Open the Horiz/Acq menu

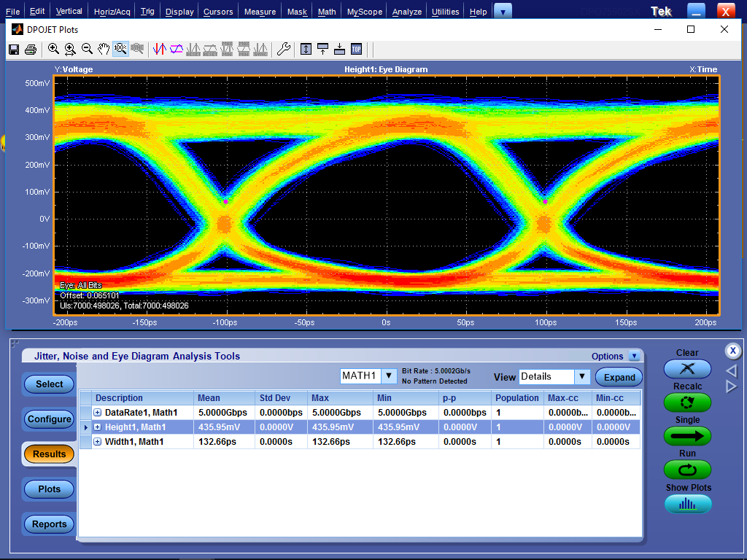click(x=112, y=12)
